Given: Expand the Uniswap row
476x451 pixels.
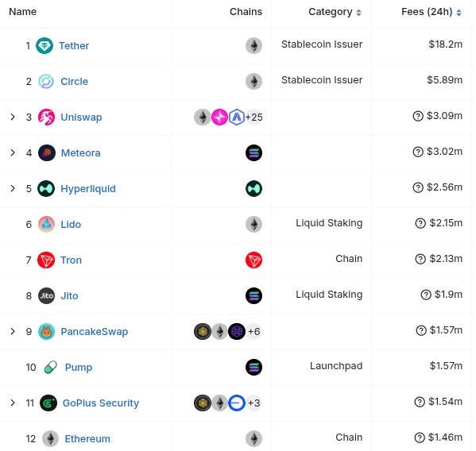Looking at the screenshot, I should click(x=13, y=117).
